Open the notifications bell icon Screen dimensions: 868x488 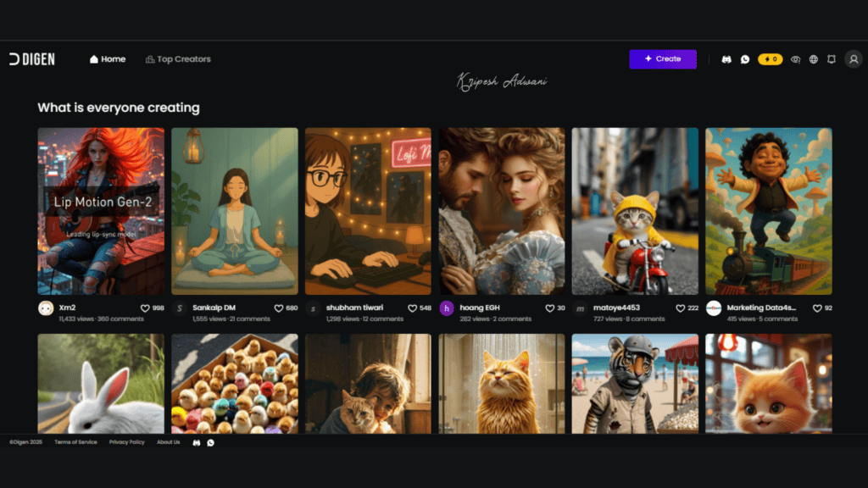pyautogui.click(x=832, y=59)
